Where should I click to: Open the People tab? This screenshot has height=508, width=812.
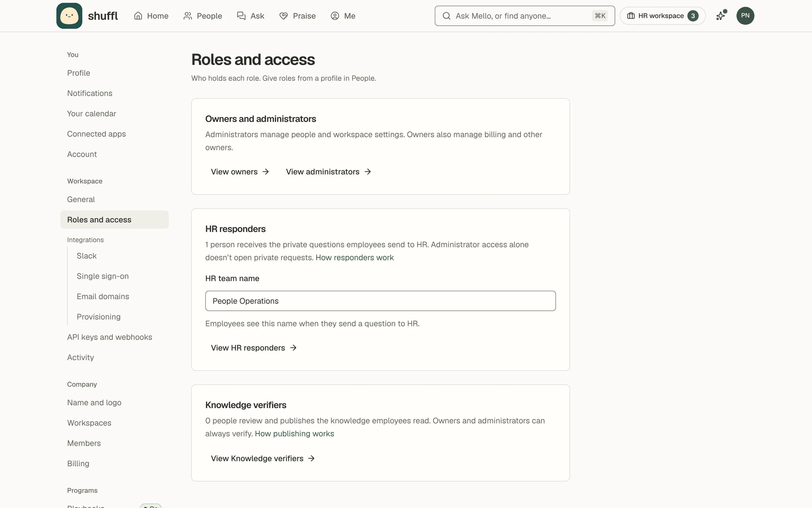(203, 16)
